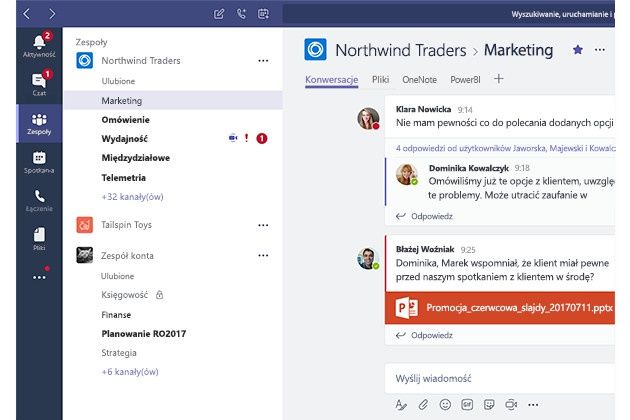Open more apps ellipsis in sidebar
This screenshot has height=420, width=630.
click(39, 277)
